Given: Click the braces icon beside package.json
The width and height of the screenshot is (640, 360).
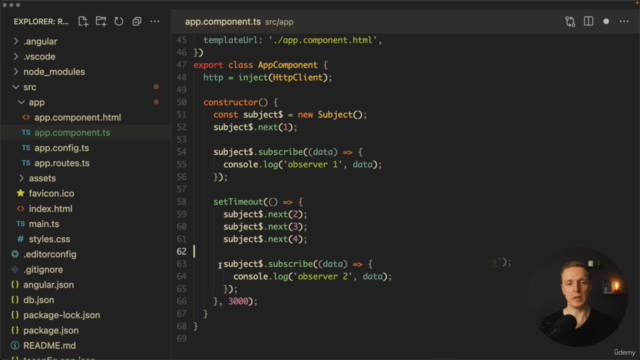Looking at the screenshot, I should (x=15, y=330).
